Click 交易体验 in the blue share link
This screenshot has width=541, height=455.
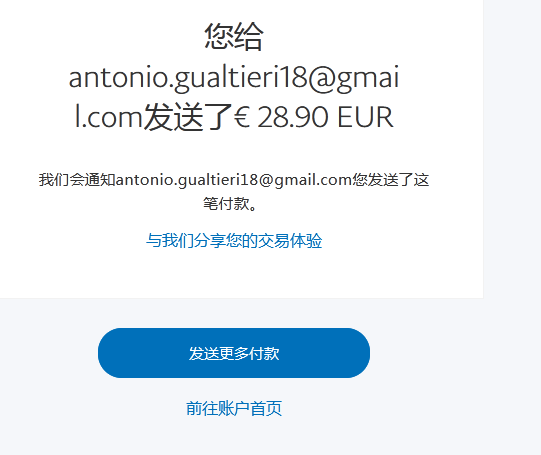tap(290, 240)
